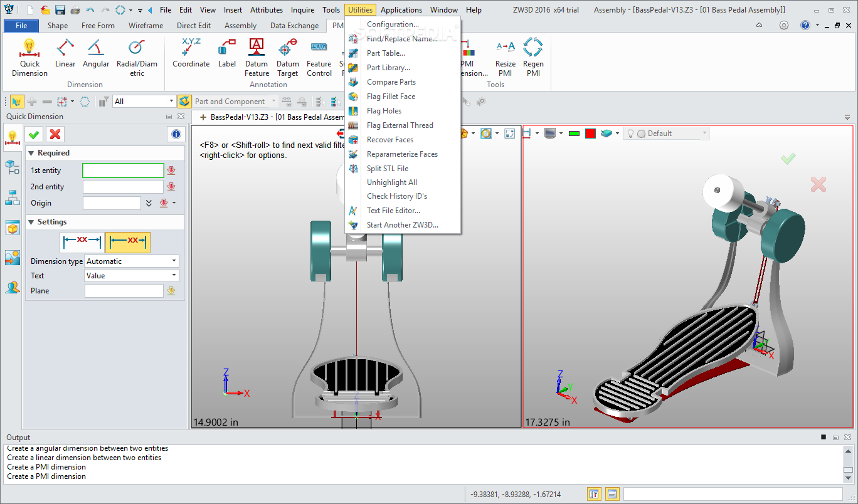Collapse the Required section
Viewport: 858px width, 504px height.
pyautogui.click(x=31, y=153)
